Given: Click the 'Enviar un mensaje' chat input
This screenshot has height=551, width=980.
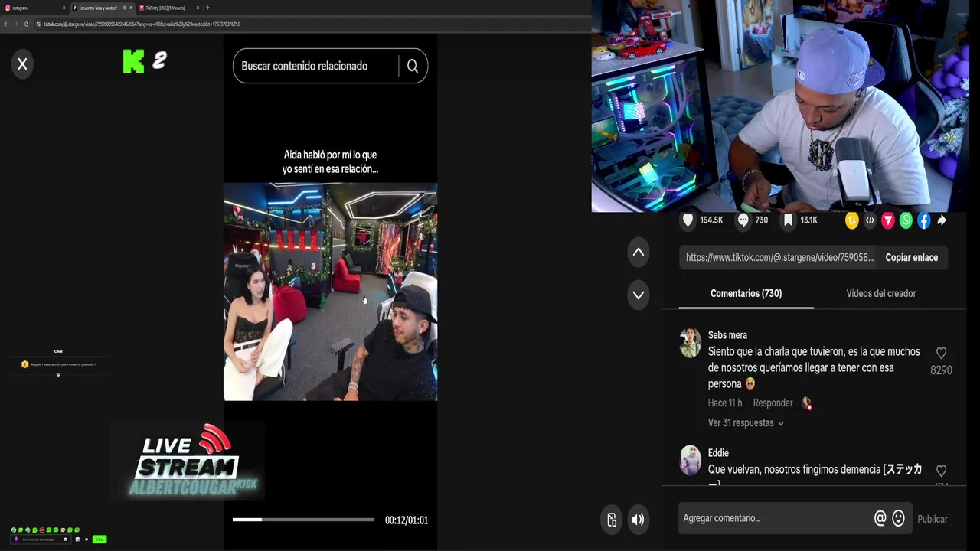Looking at the screenshot, I should point(40,540).
